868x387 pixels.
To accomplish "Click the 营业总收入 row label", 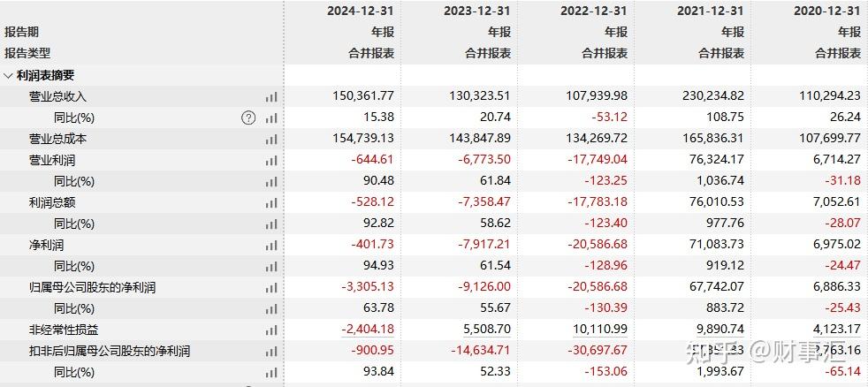I will pyautogui.click(x=57, y=96).
